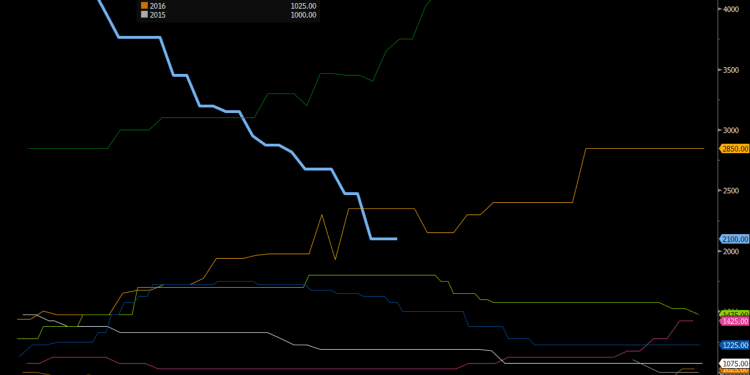Click the orange 2016 legend color swatch
The width and height of the screenshot is (750, 375).
(x=144, y=5)
